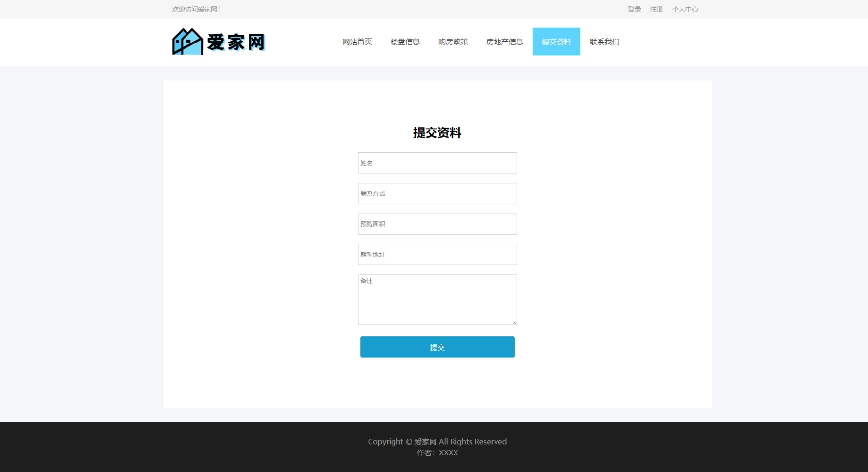Focus the 备注 remarks textarea
The height and width of the screenshot is (472, 868).
(437, 300)
